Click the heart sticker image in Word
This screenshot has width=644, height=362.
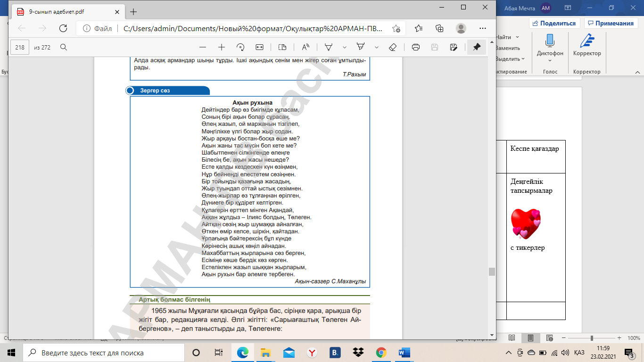point(526,224)
